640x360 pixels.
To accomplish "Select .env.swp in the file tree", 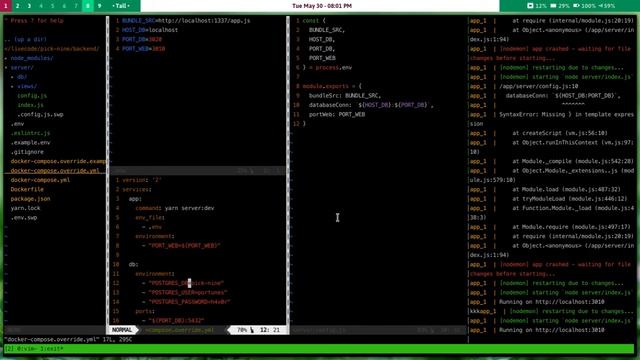I will point(24,218).
